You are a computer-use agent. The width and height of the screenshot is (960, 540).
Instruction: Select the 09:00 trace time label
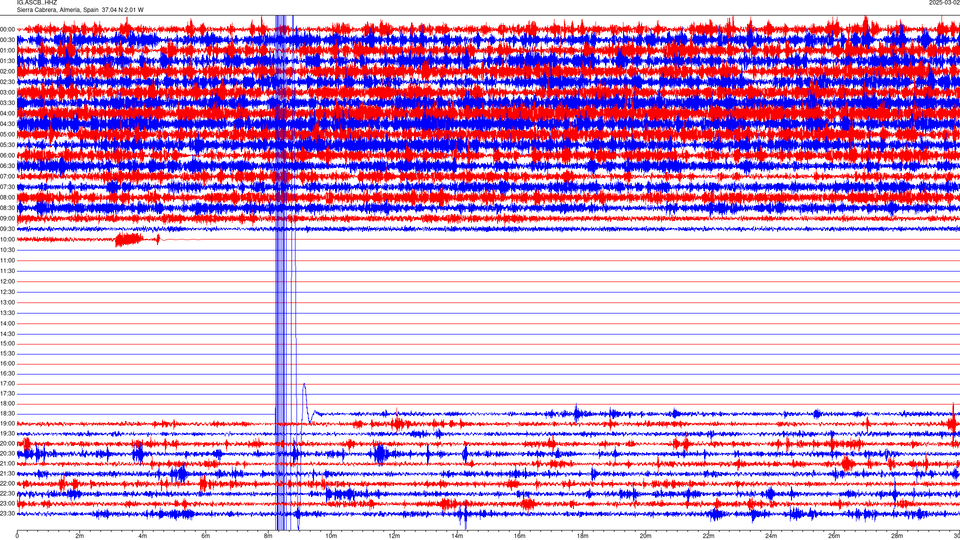[x=7, y=218]
